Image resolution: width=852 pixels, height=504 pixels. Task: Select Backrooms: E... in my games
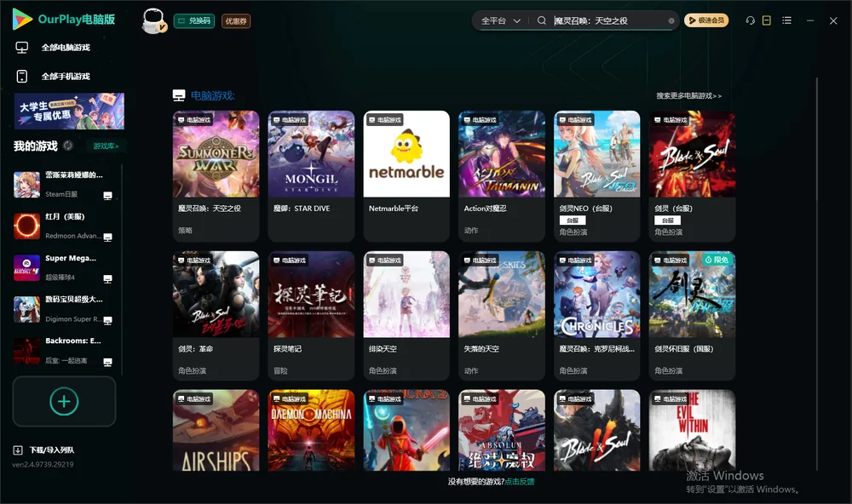64,351
